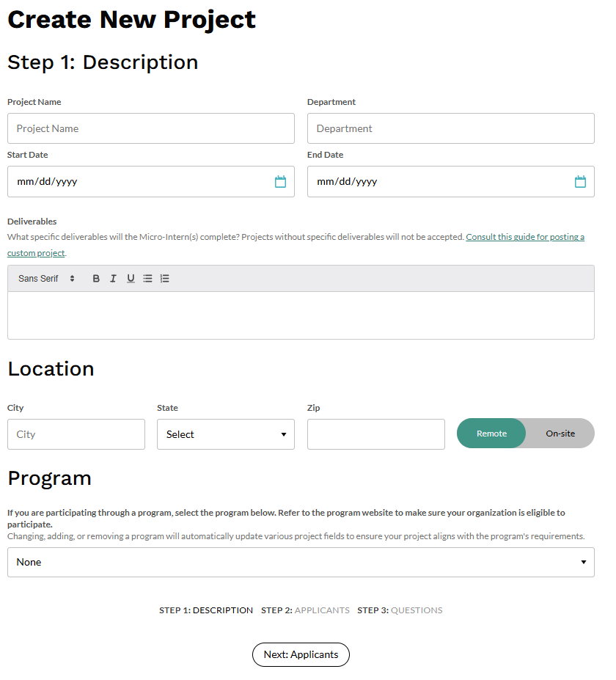The height and width of the screenshot is (680, 616).
Task: Switch location to On-site
Action: click(560, 434)
